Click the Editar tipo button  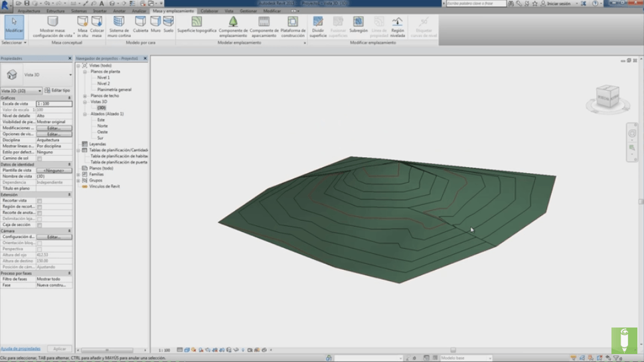(58, 90)
